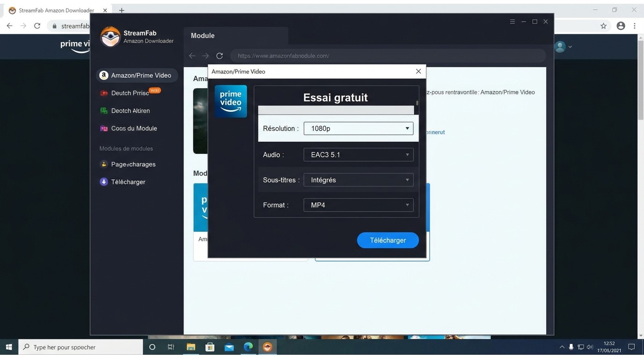Click the taskbar search box
Screen dimensions: 644x359
[x=80, y=347]
